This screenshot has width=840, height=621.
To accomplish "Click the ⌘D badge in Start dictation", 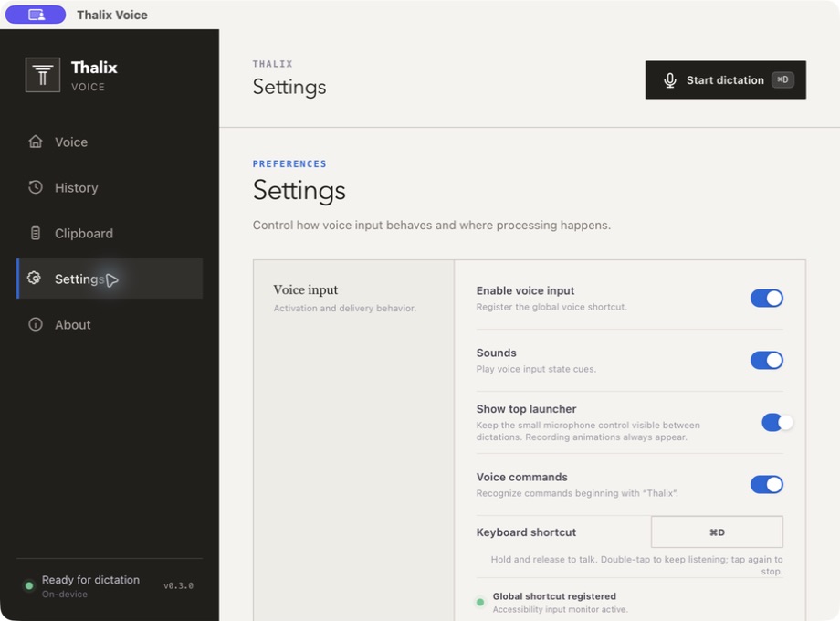I will click(x=782, y=79).
